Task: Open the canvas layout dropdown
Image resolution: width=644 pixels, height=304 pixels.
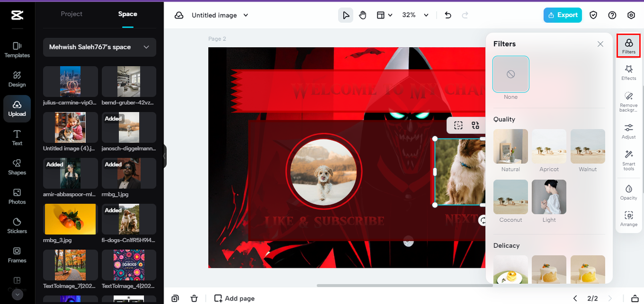Action: [x=385, y=15]
